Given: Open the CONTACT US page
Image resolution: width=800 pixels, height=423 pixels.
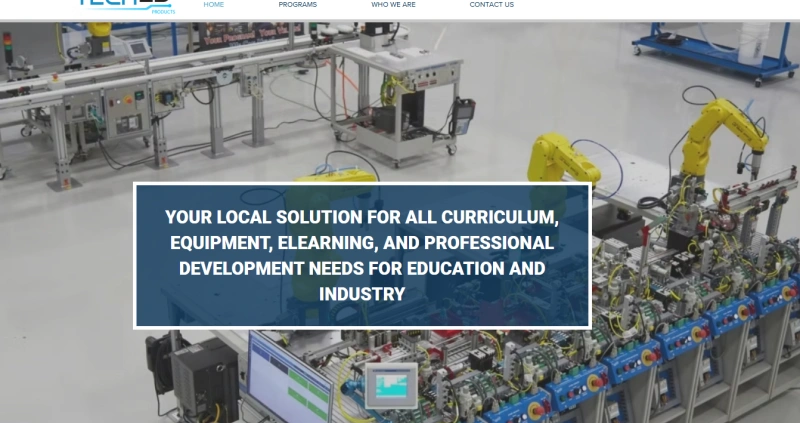Looking at the screenshot, I should [x=491, y=5].
